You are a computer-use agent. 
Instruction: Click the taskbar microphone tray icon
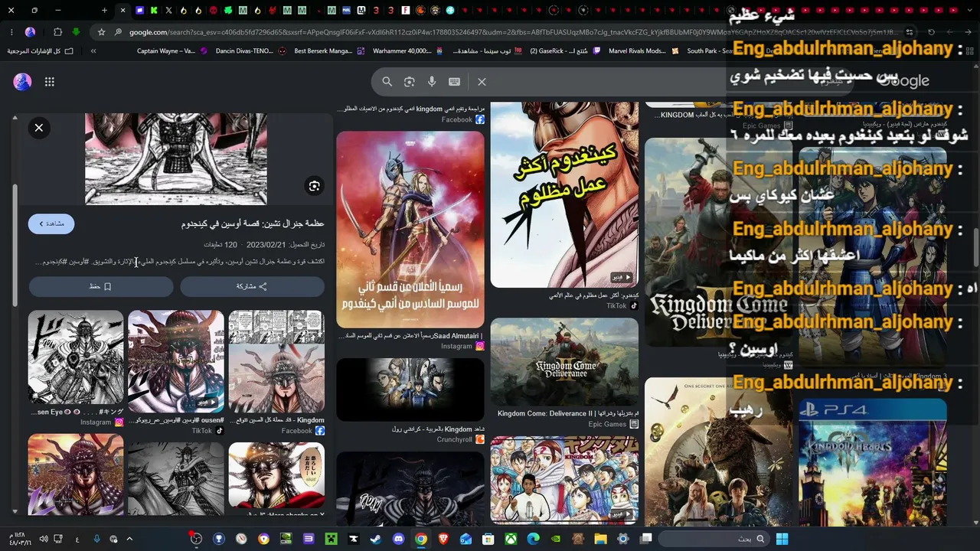pos(96,539)
